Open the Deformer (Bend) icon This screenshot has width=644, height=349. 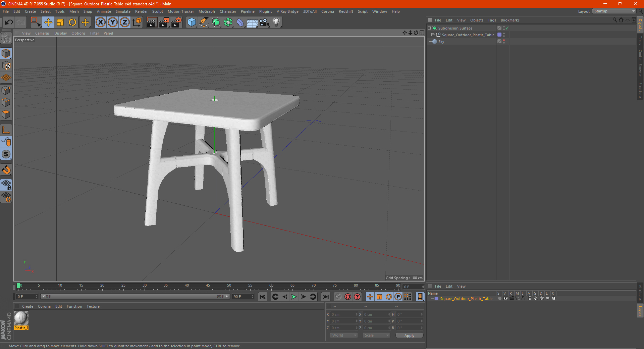(x=240, y=22)
